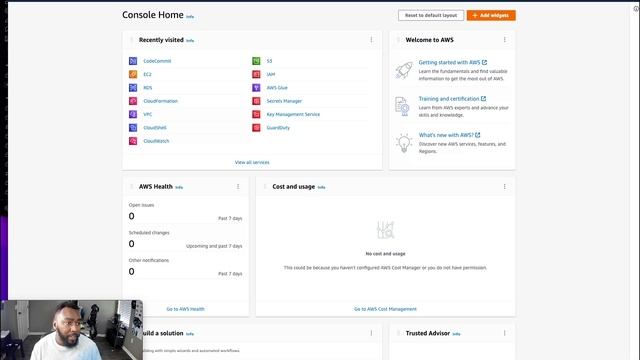Viewport: 640px width, 360px height.
Task: Click Info link next to Cost and usage
Action: coord(321,187)
